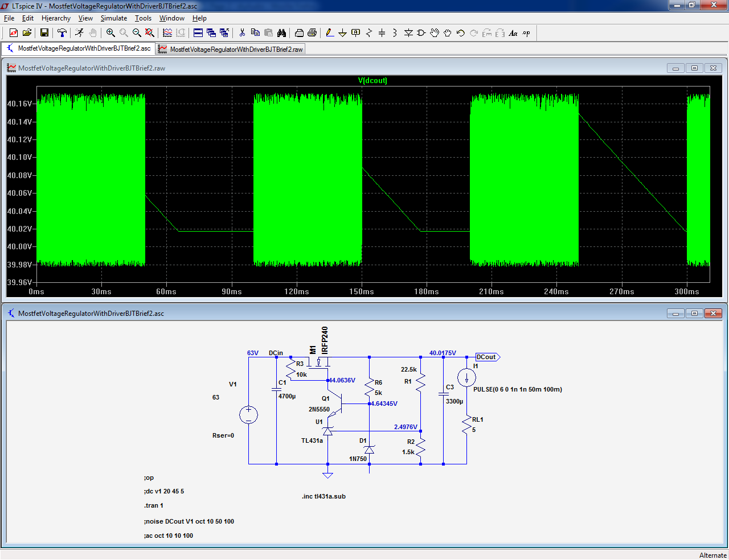Screen dimensions: 729x560
Task: Click the 4700µ capacitor value
Action: point(287,396)
